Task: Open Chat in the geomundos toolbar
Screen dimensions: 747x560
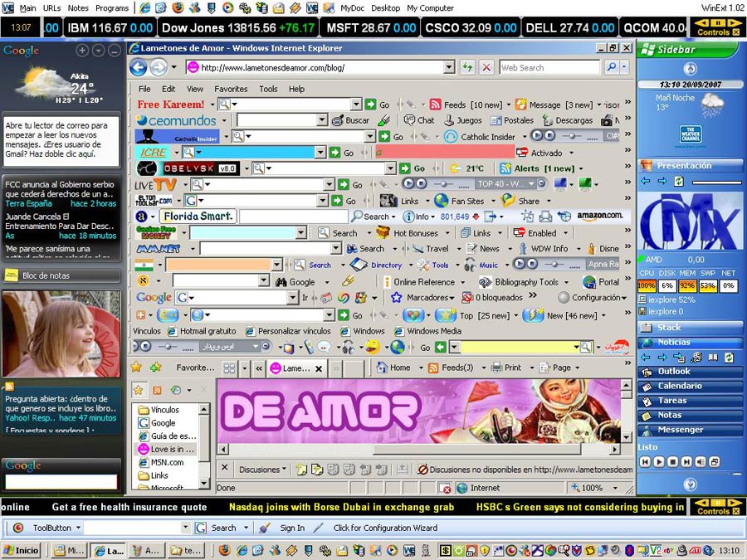Action: coord(420,120)
